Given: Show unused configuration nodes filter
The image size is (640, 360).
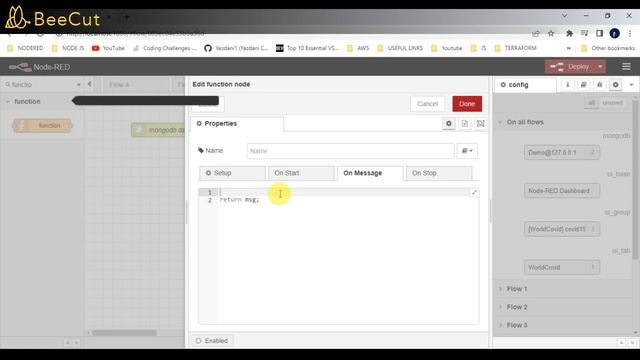Looking at the screenshot, I should (x=613, y=102).
